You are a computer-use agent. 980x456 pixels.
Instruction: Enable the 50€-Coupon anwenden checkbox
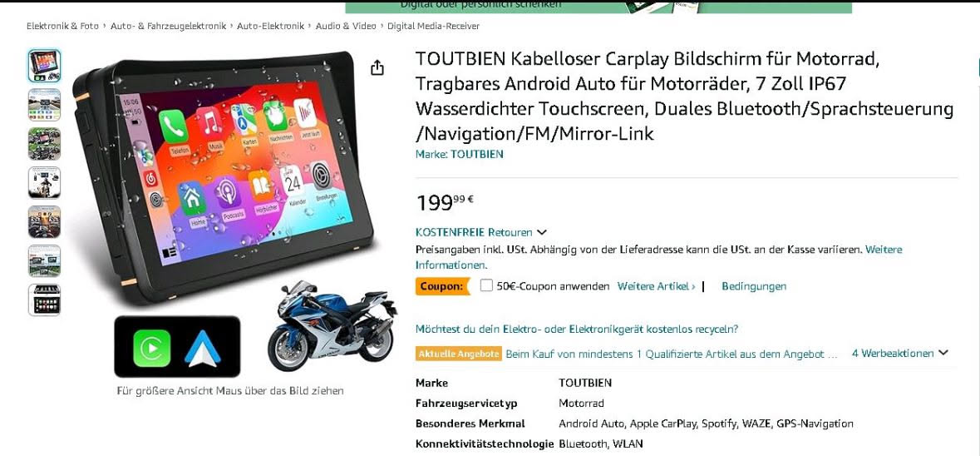coord(486,286)
